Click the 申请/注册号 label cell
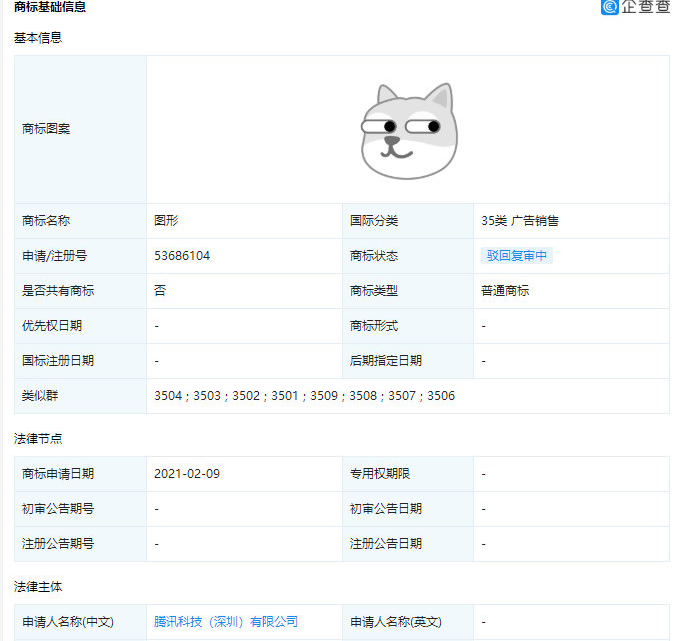The image size is (681, 641). [x=80, y=256]
